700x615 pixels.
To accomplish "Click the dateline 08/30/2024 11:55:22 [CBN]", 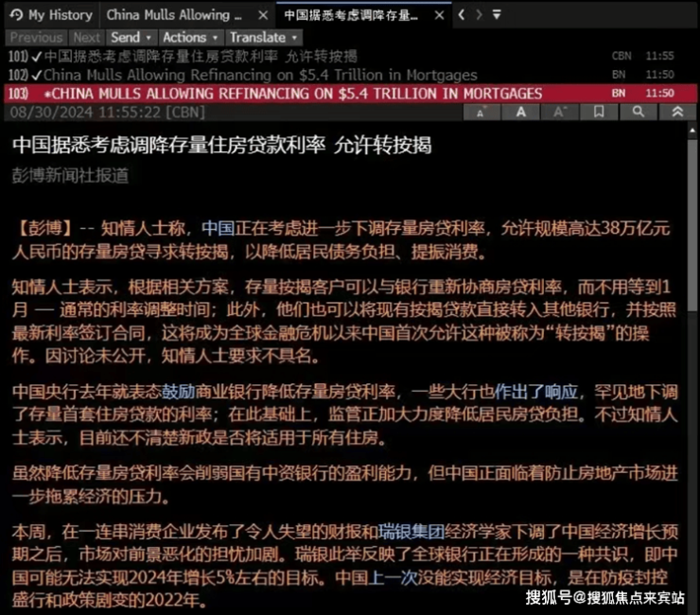I will pyautogui.click(x=107, y=112).
